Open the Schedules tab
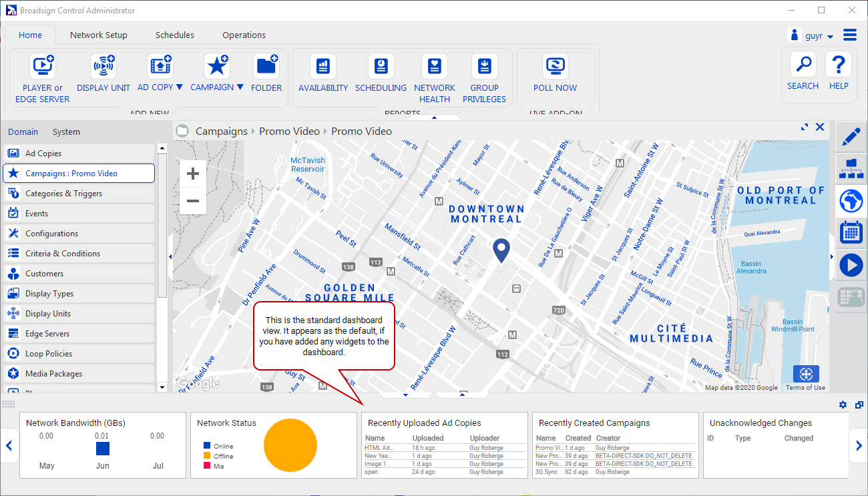This screenshot has height=496, width=868. point(175,35)
